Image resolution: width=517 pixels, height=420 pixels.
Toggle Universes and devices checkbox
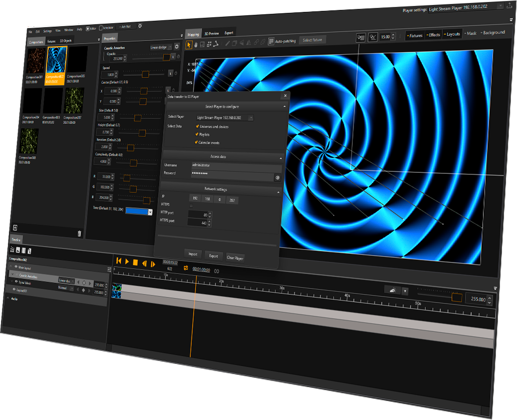click(197, 126)
